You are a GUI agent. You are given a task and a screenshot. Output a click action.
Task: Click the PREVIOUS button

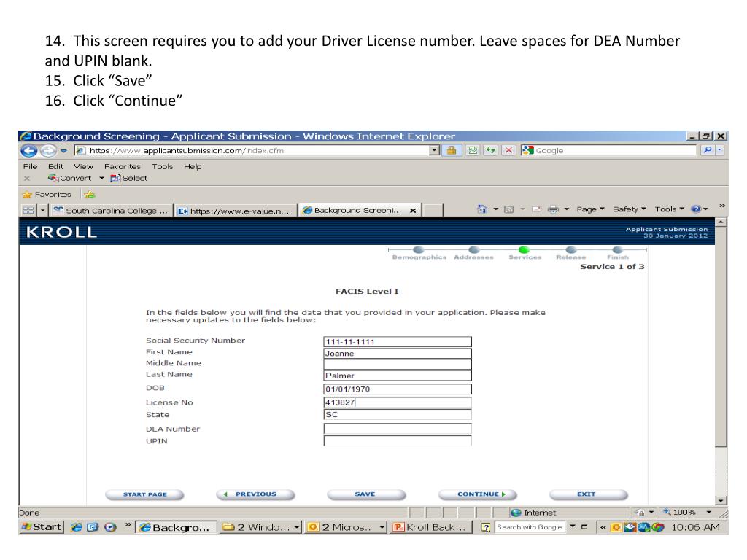255,494
